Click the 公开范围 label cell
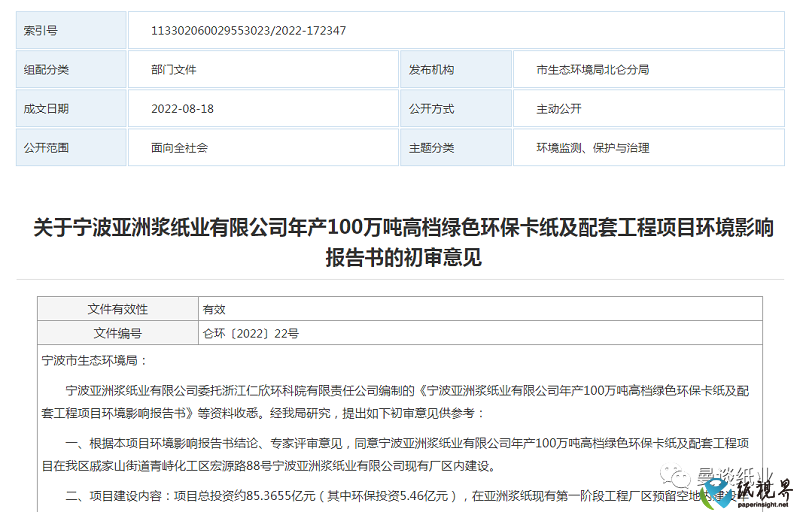This screenshot has height=512, width=800. pos(71,147)
